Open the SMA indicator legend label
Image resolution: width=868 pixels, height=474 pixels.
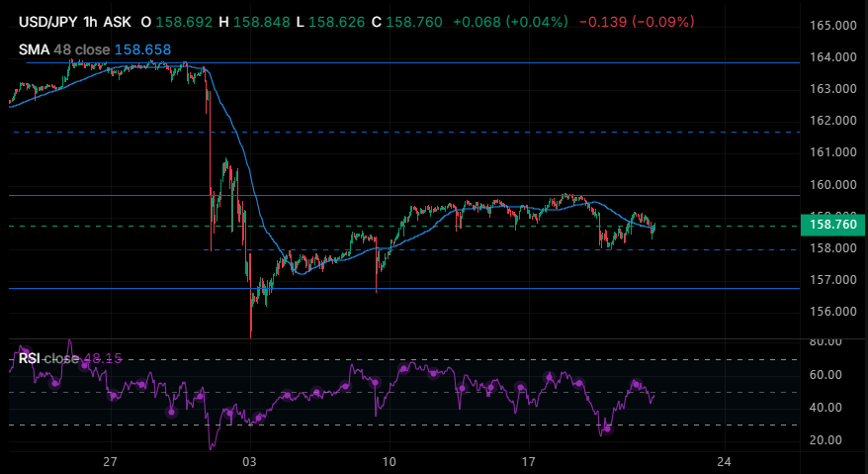click(x=35, y=49)
